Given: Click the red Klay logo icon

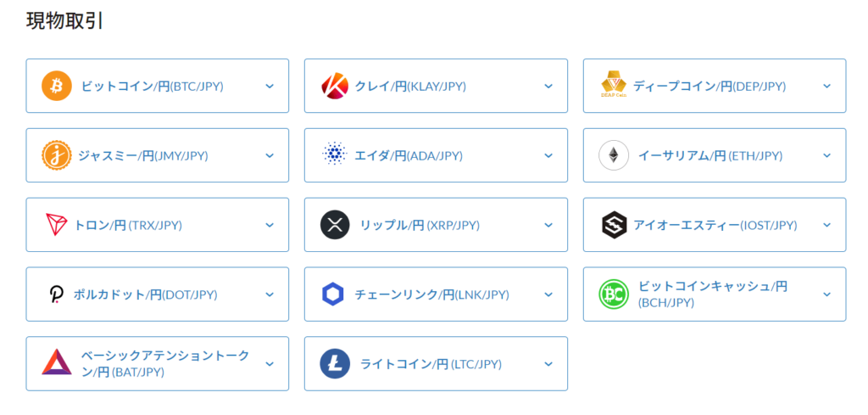Looking at the screenshot, I should click(335, 86).
